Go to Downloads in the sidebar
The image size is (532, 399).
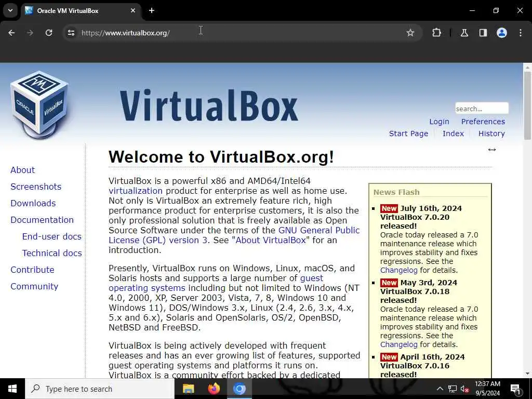(33, 203)
